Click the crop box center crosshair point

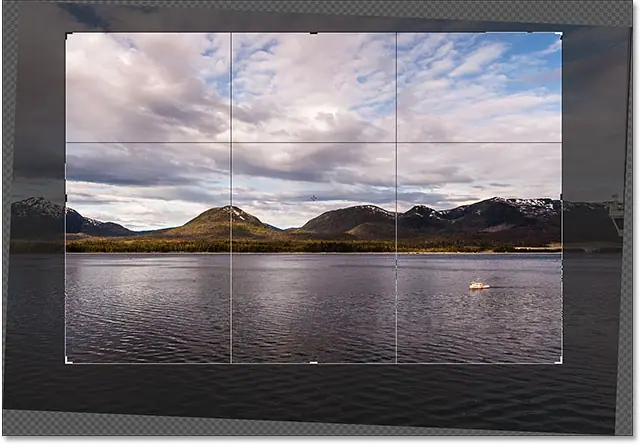pos(314,198)
